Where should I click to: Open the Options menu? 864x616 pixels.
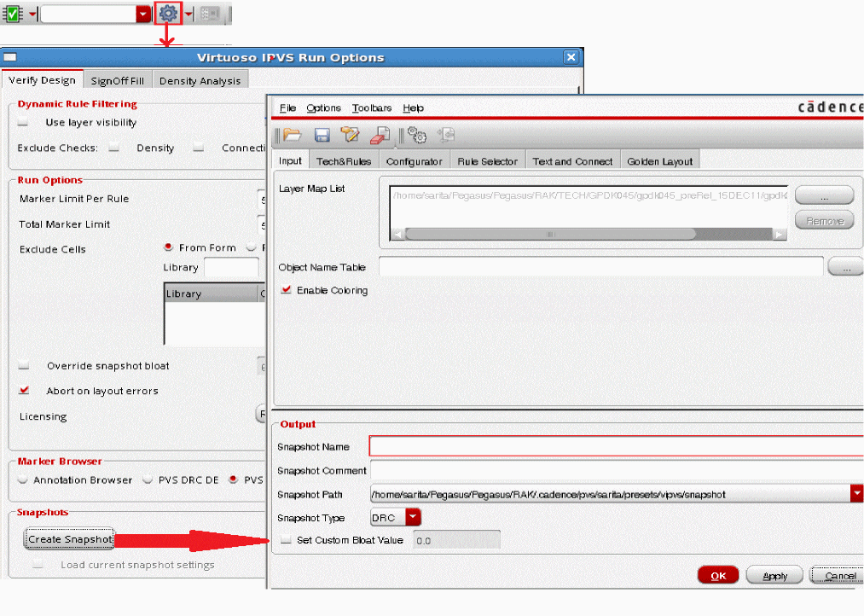click(x=323, y=108)
